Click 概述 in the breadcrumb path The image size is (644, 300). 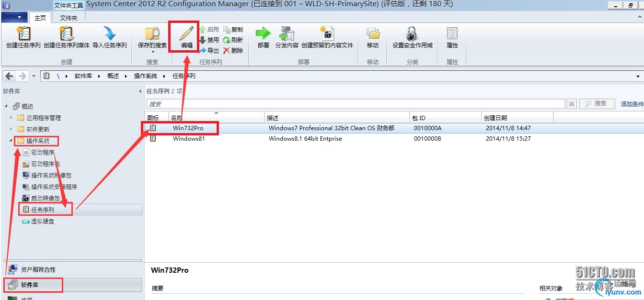(113, 76)
